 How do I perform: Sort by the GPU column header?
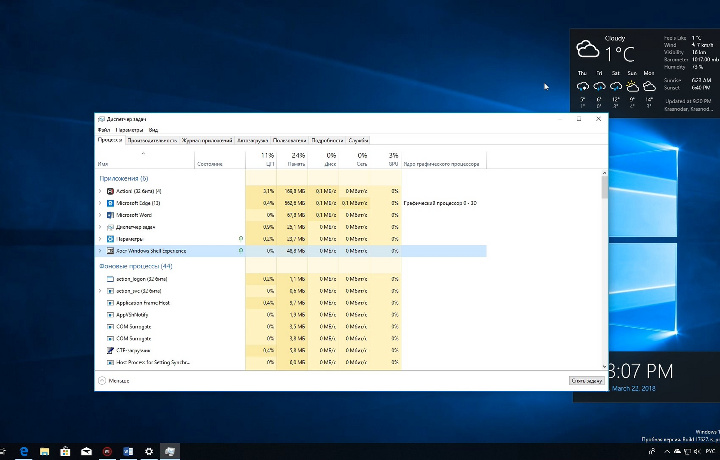[x=386, y=159]
